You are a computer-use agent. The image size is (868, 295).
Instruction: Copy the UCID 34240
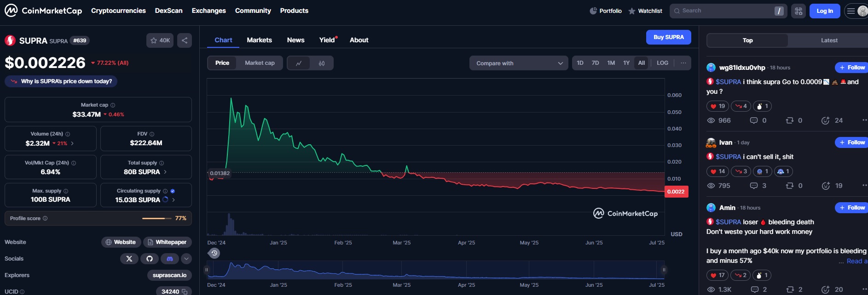pos(185,292)
